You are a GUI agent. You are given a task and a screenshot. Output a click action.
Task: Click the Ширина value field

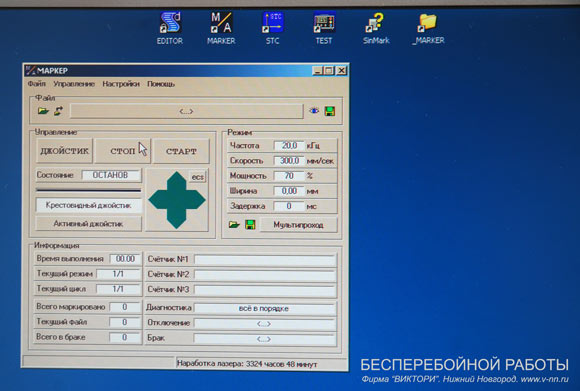(289, 191)
